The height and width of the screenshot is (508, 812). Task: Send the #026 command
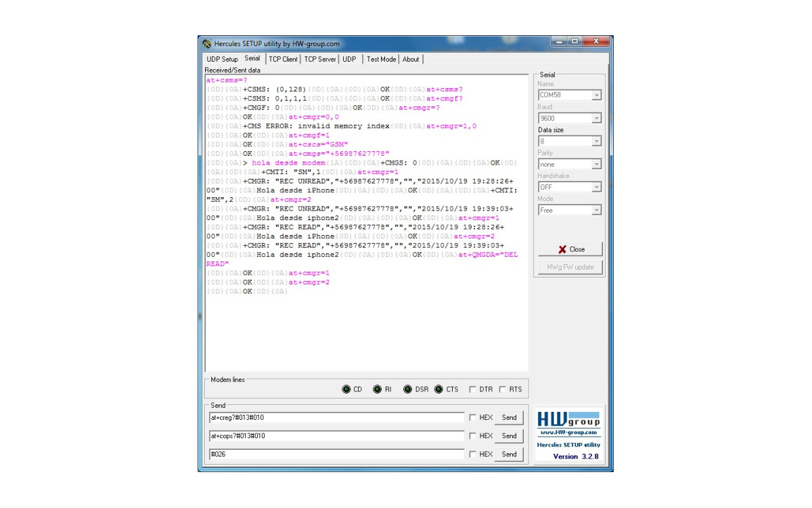click(509, 454)
